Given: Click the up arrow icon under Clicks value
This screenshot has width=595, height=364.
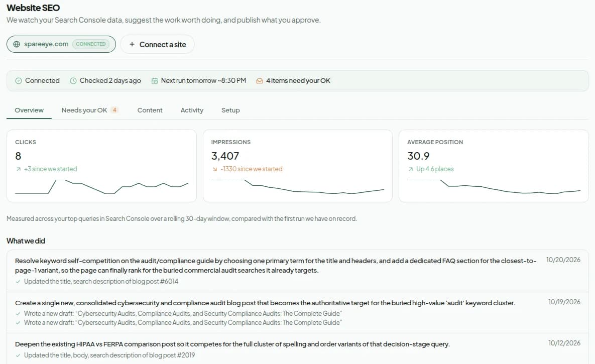Looking at the screenshot, I should pyautogui.click(x=18, y=169).
